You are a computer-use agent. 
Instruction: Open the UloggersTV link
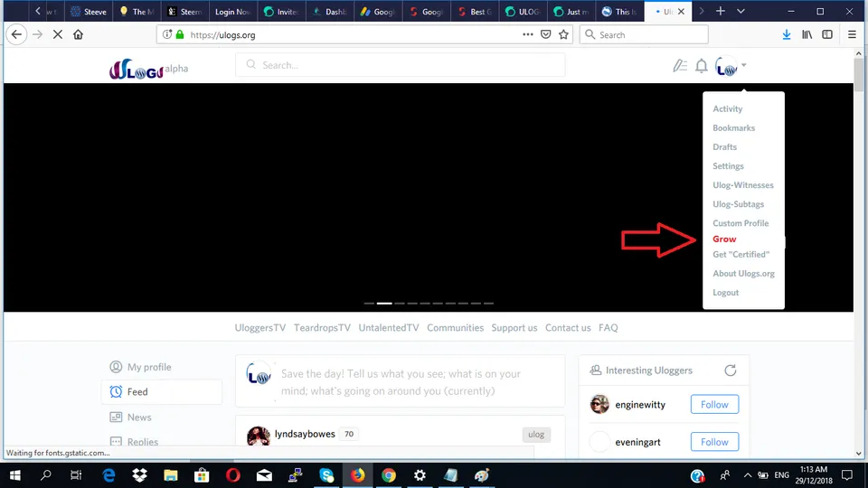260,327
